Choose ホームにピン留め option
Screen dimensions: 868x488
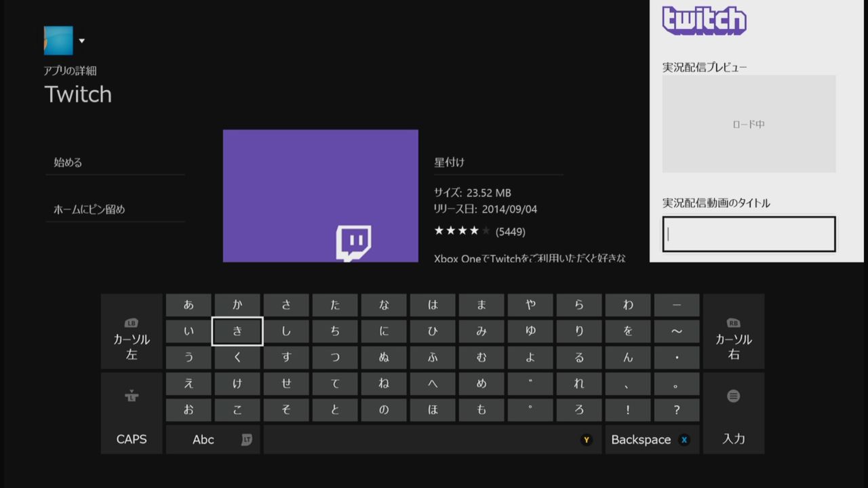[x=115, y=209]
